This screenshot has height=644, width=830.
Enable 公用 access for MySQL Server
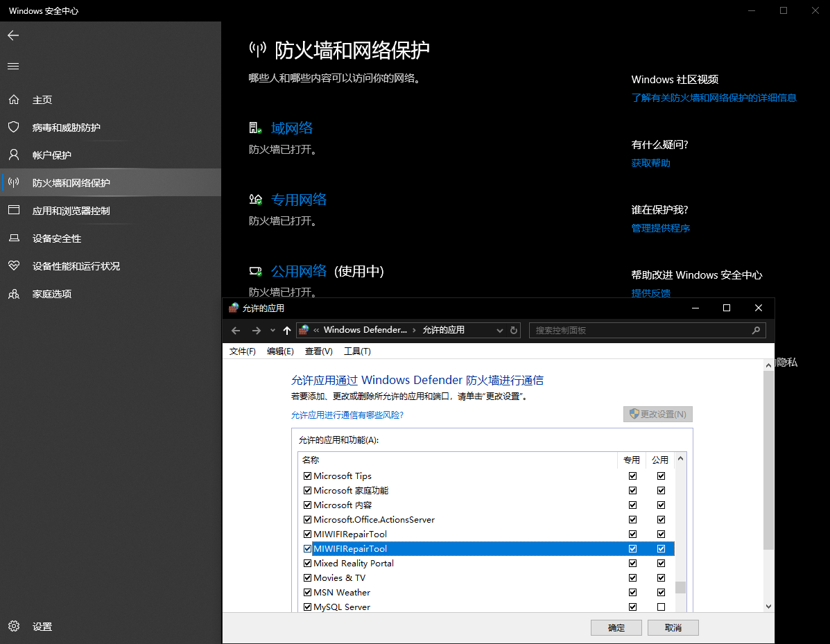[660, 606]
